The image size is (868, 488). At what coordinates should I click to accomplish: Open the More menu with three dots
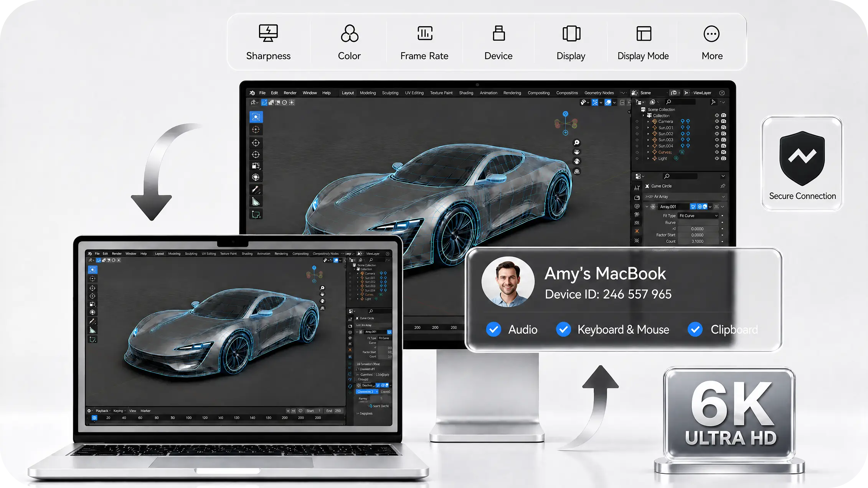point(712,42)
